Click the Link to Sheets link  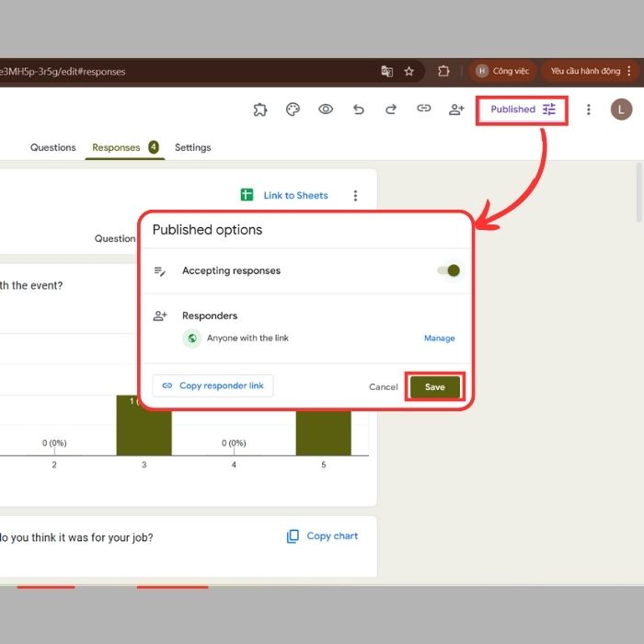pos(295,195)
